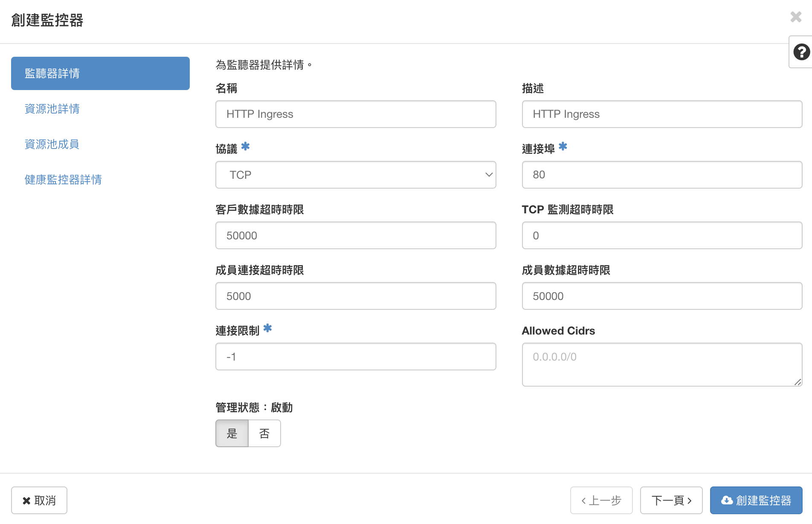Viewport: 812px width, 524px height.
Task: Click the 連接埠 port field
Action: click(x=662, y=175)
